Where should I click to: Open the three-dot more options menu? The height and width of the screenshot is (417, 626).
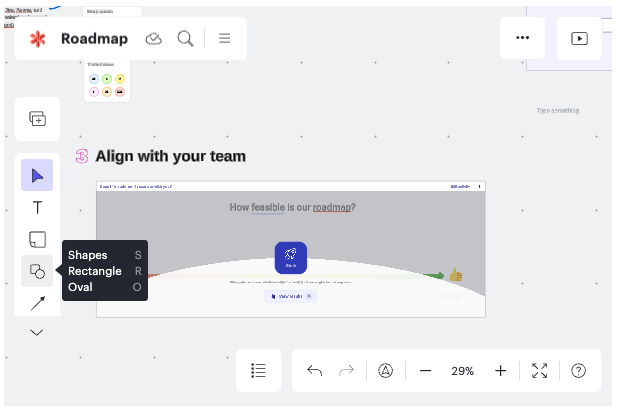(x=522, y=38)
